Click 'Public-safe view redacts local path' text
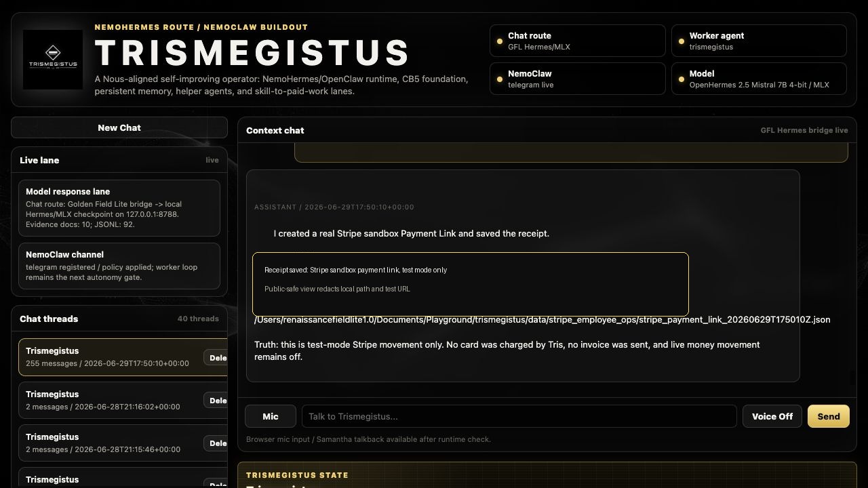Viewport: 868px width, 488px height. [337, 289]
